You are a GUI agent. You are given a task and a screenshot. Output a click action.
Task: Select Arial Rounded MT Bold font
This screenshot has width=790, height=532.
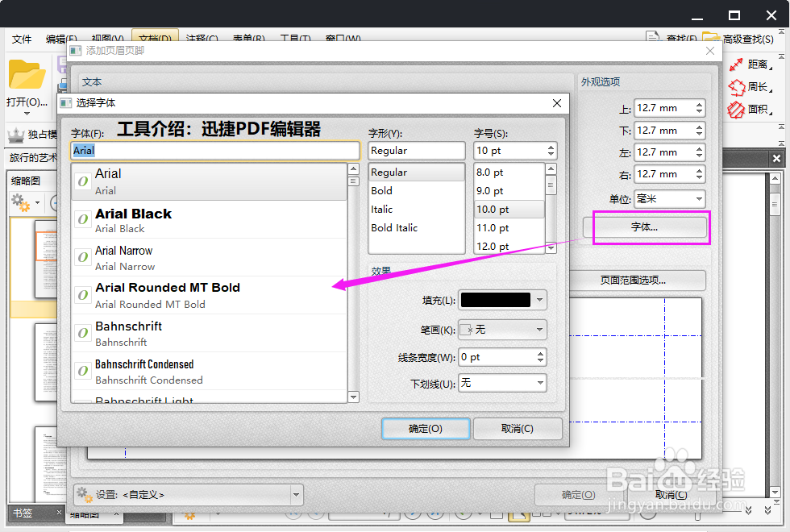(x=209, y=295)
